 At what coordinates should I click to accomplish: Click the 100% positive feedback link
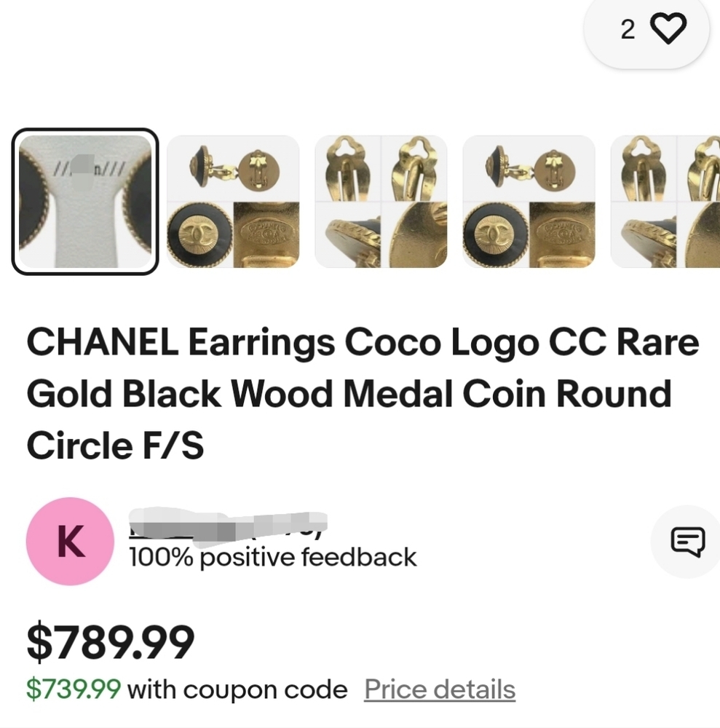click(271, 557)
